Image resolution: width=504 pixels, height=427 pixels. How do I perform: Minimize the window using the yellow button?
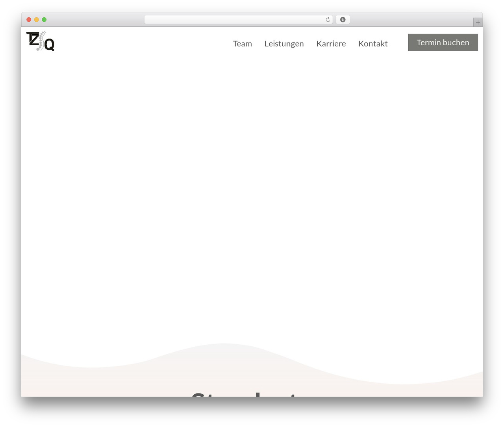pos(37,20)
